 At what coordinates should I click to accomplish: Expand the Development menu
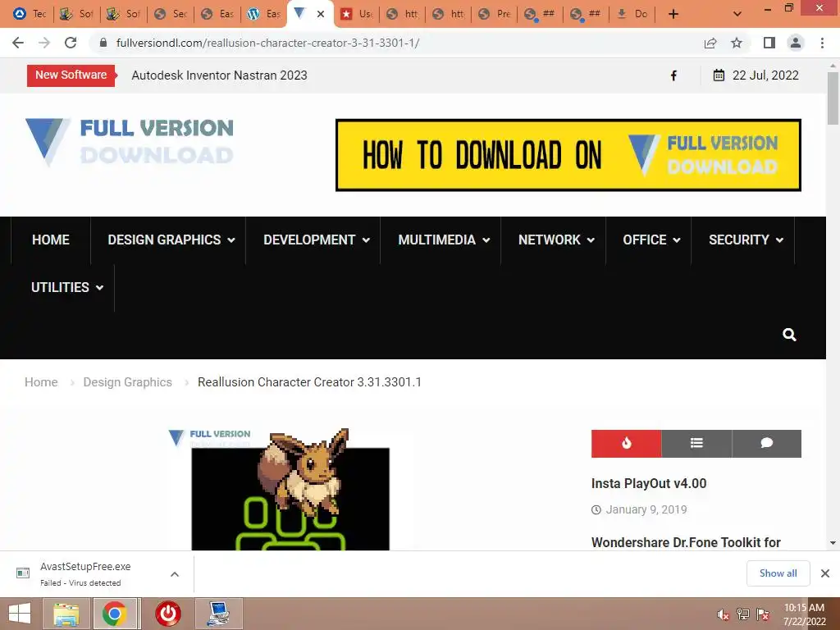(x=316, y=240)
